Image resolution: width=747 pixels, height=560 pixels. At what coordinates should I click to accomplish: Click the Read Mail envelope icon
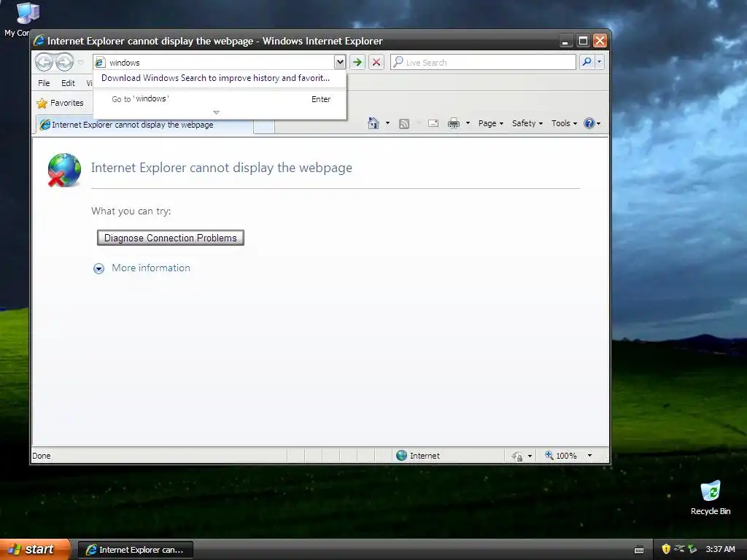click(433, 123)
